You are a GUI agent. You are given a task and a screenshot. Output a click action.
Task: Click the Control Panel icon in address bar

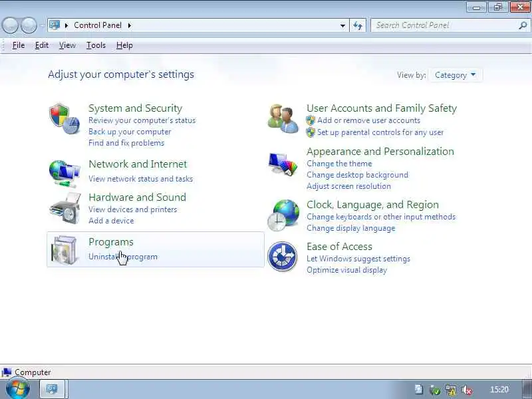coord(55,25)
